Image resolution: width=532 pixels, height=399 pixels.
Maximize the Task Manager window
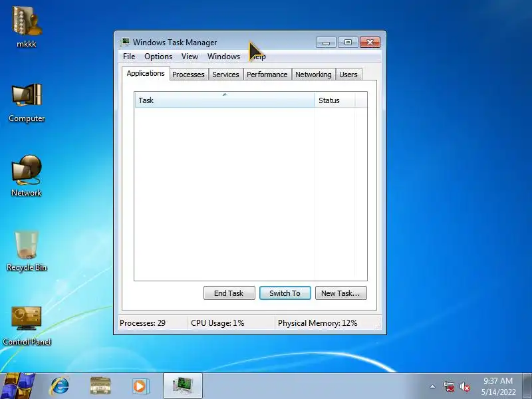[x=348, y=43]
